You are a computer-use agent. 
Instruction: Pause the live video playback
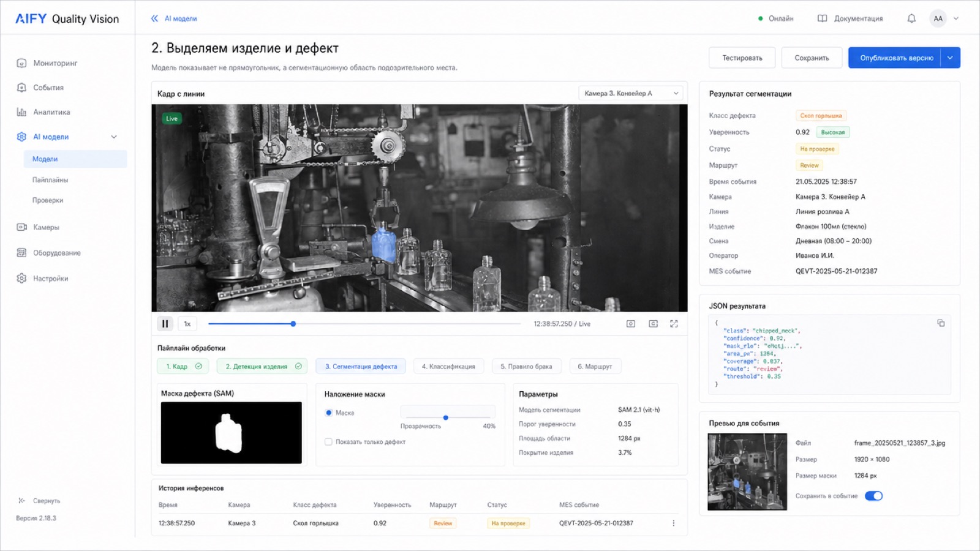click(165, 324)
